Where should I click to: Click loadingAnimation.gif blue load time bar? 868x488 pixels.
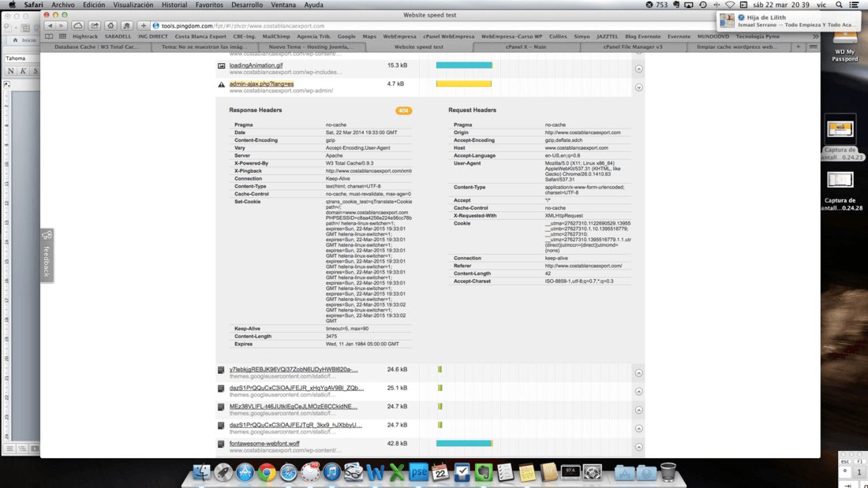coord(464,65)
